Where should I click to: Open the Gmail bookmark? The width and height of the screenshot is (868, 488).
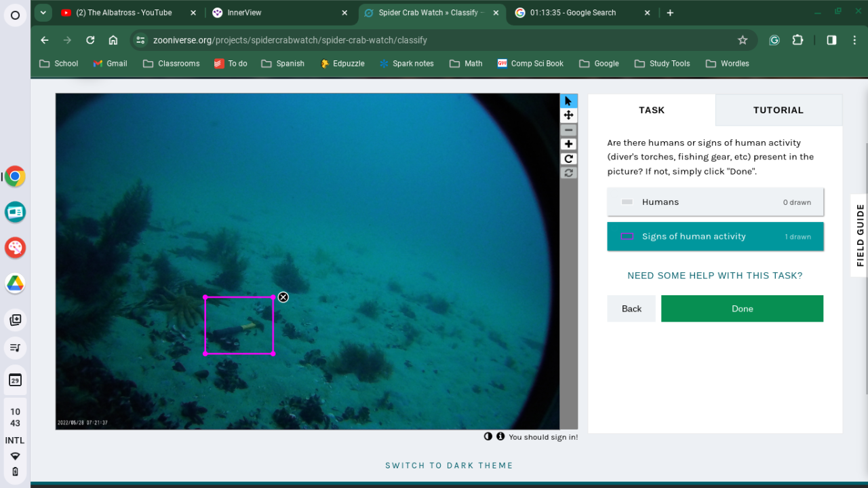110,64
